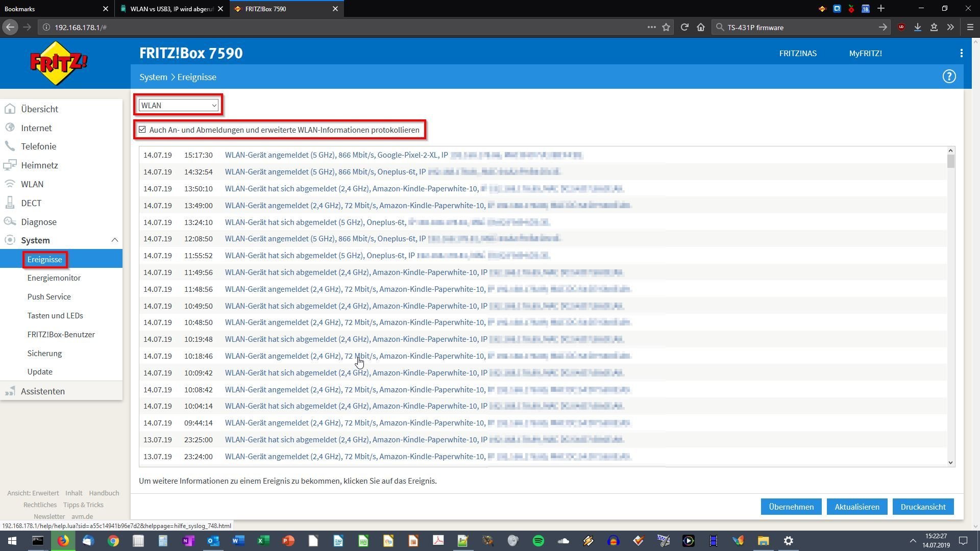The height and width of the screenshot is (551, 980).
Task: Click the Handbuch footer link
Action: point(104,493)
